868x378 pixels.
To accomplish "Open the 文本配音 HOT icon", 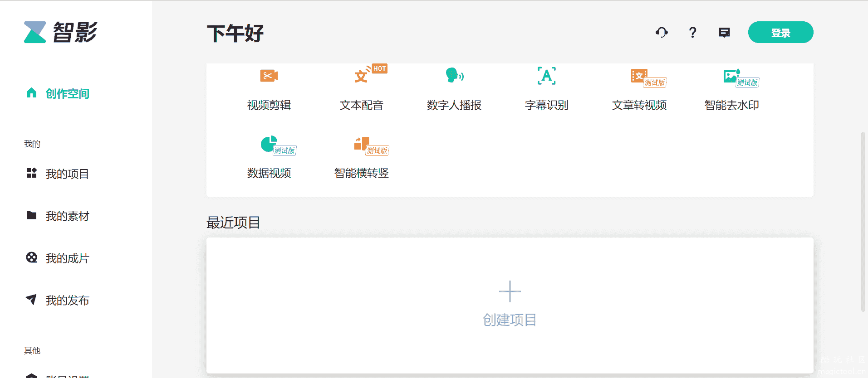I will [x=370, y=74].
